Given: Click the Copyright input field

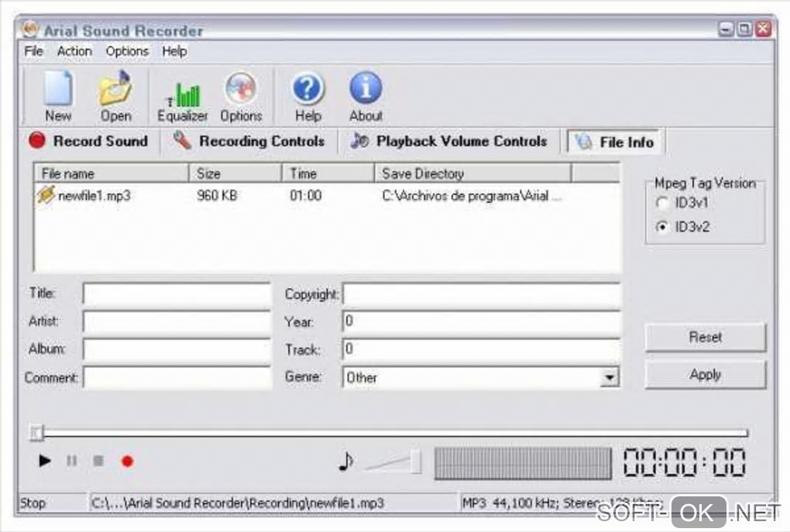Looking at the screenshot, I should coord(481,293).
